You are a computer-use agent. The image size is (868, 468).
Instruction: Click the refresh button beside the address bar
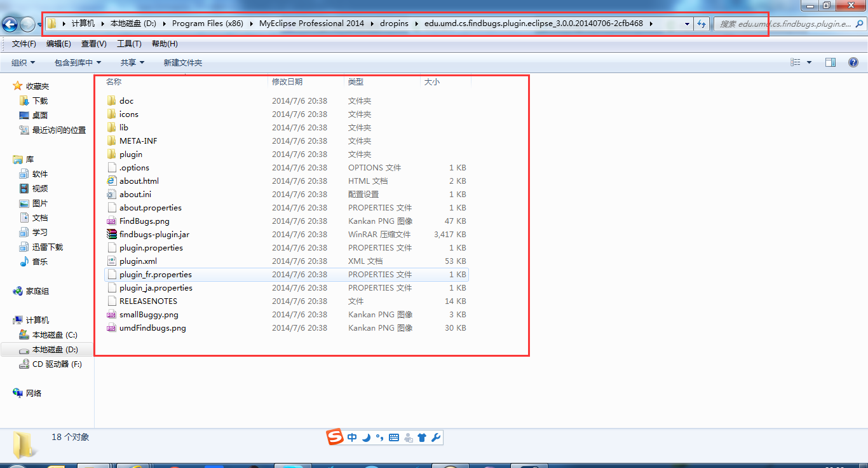coord(702,24)
